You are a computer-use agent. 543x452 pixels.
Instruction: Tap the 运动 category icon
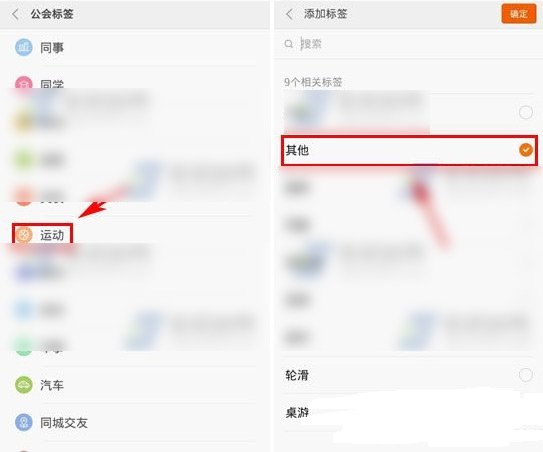coord(24,235)
